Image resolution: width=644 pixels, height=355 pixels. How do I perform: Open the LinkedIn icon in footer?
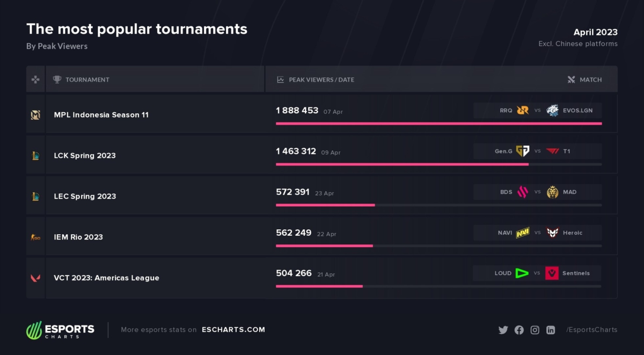[551, 330]
